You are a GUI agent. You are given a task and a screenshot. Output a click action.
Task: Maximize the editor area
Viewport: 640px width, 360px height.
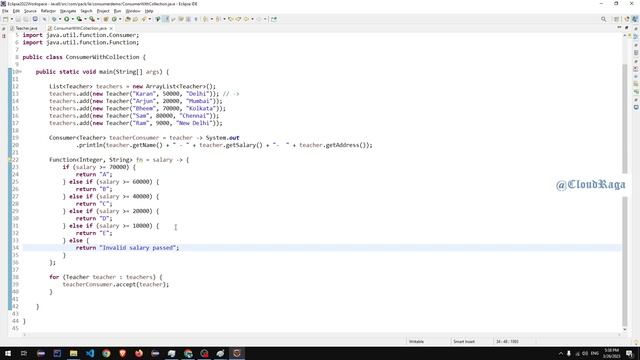coord(627,28)
